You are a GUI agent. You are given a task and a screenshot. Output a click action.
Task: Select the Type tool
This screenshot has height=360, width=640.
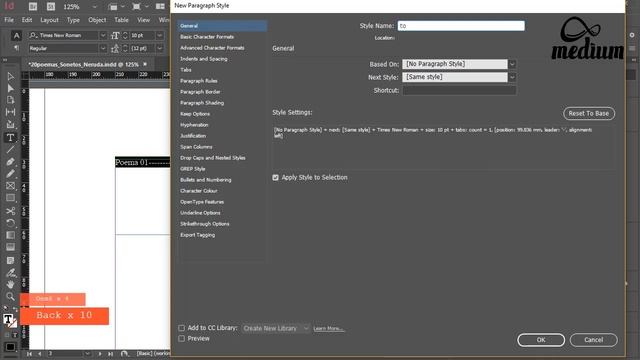pyautogui.click(x=11, y=138)
